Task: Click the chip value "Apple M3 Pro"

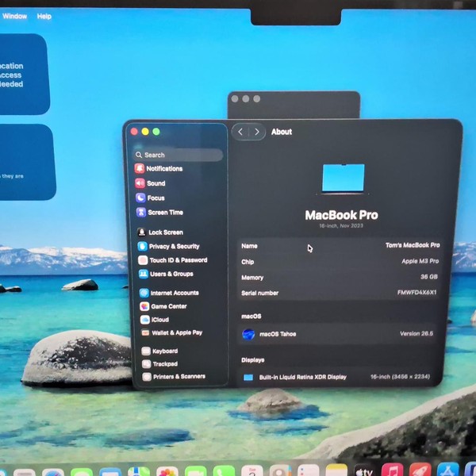Action: (x=420, y=261)
